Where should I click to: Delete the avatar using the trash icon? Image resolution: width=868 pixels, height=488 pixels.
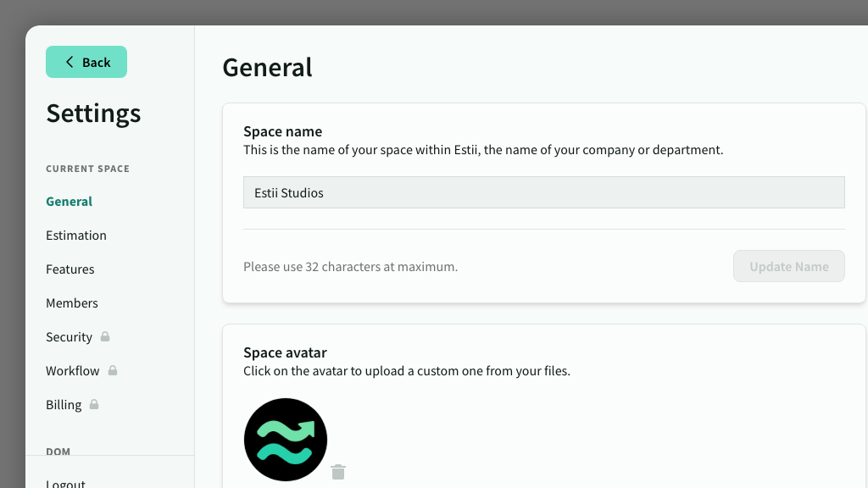(338, 472)
